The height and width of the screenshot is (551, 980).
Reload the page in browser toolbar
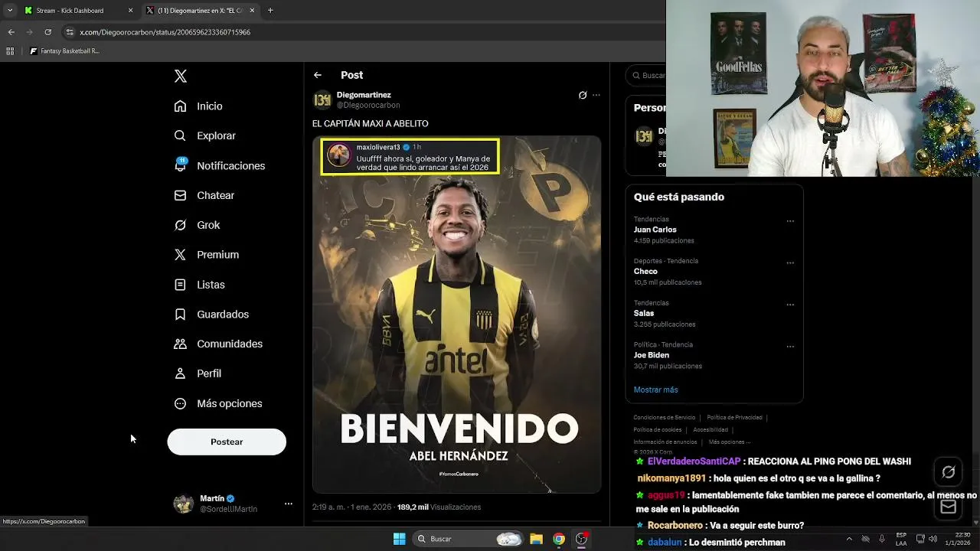[47, 32]
